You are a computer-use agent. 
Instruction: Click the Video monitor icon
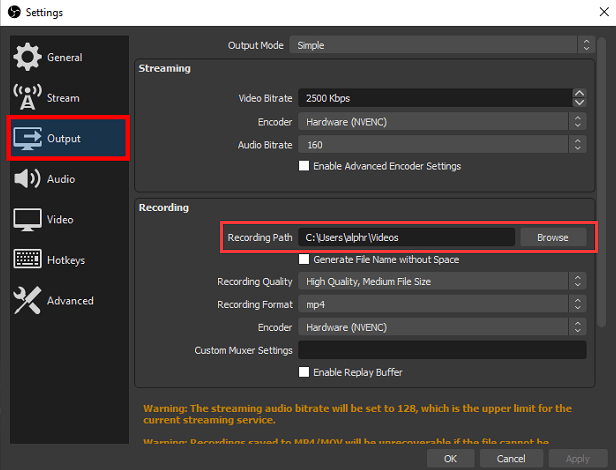(x=27, y=219)
